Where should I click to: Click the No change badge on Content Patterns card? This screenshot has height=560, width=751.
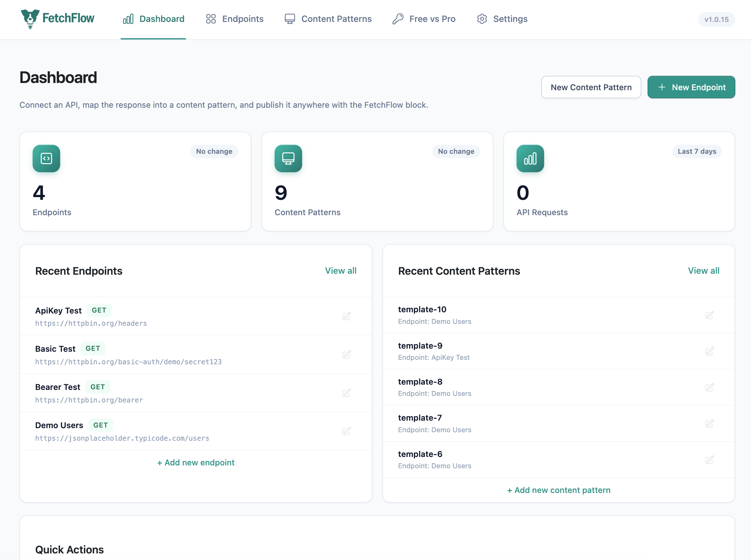click(456, 151)
